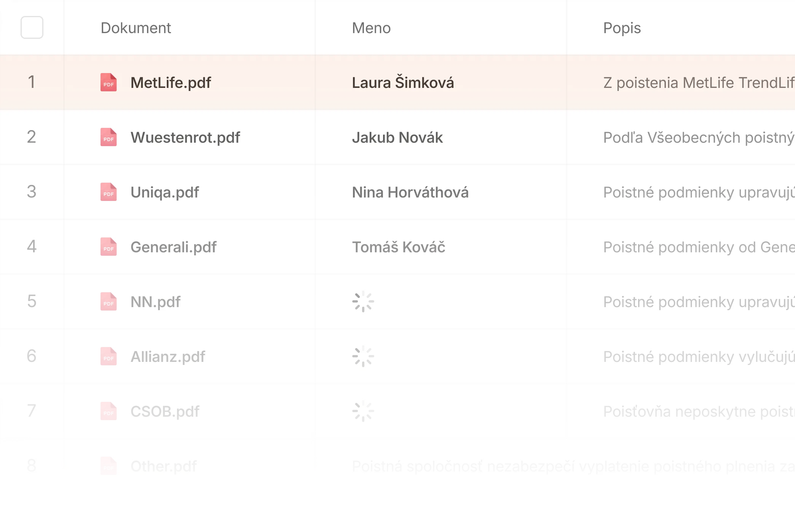
Task: Click the description starting 'Z poistenia MetLife'
Action: 699,83
